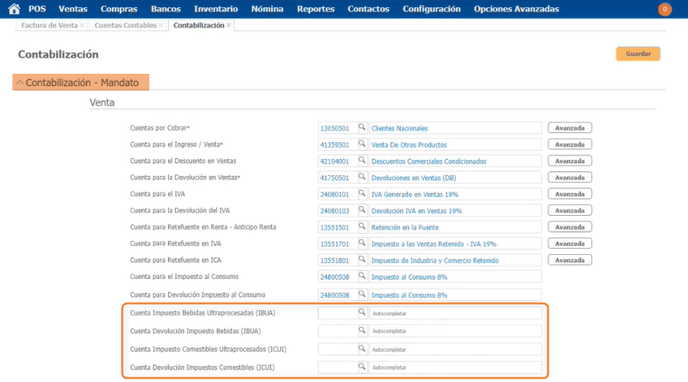Open search icon for Cuenta para el IVA
Viewport: 688px width, 382px height.
pos(362,193)
